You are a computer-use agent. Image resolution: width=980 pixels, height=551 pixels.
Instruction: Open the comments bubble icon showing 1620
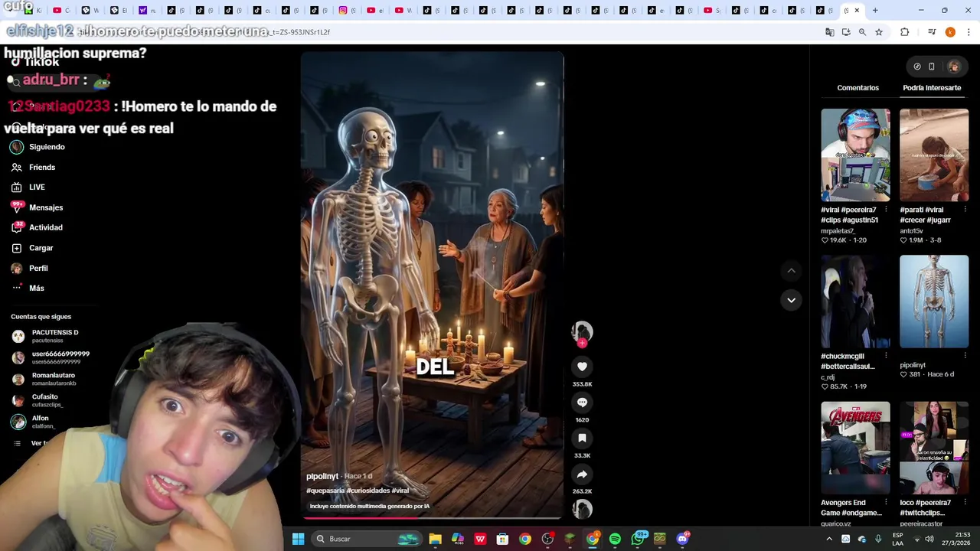(582, 403)
